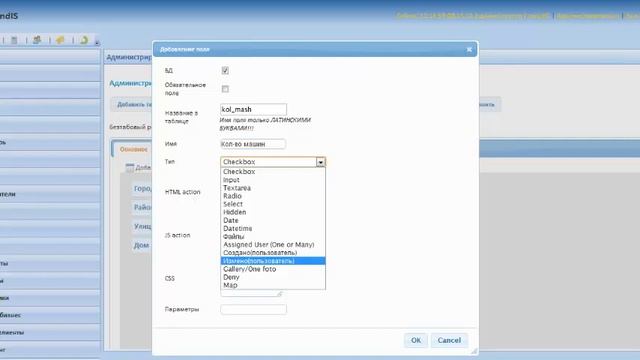Viewport: 640px width, 360px height.
Task: Select the Textarea type option
Action: click(273, 188)
